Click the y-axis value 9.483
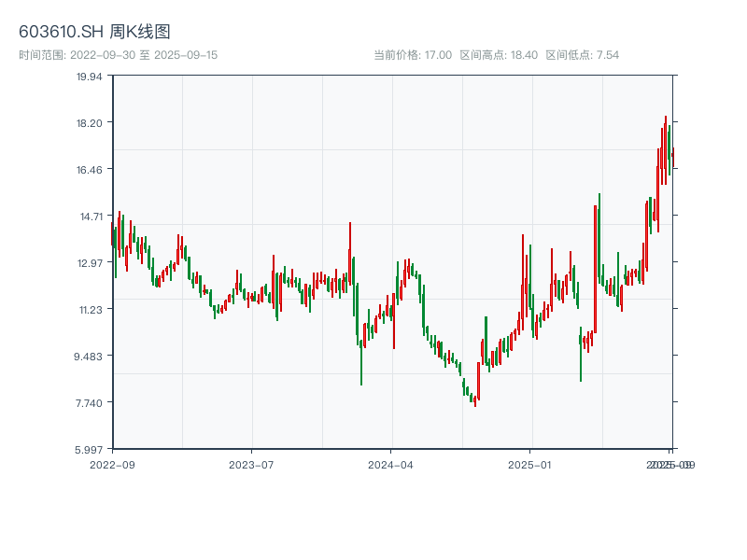 88,357
